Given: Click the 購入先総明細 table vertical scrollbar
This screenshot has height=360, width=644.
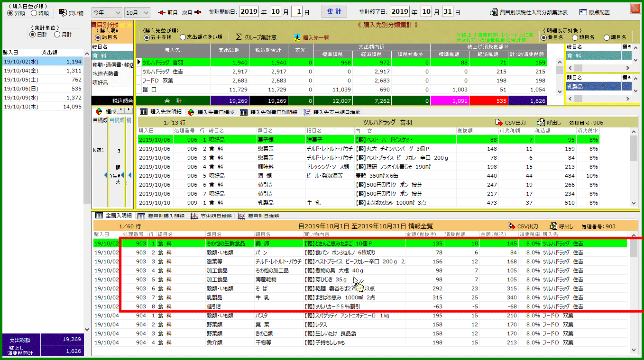Looking at the screenshot, I should tap(634, 167).
